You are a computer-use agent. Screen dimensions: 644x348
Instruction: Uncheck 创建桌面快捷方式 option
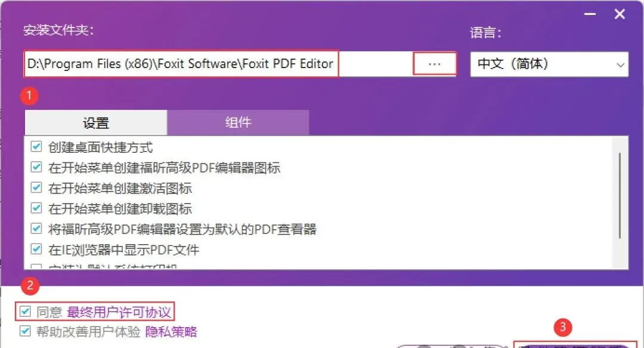[x=36, y=146]
